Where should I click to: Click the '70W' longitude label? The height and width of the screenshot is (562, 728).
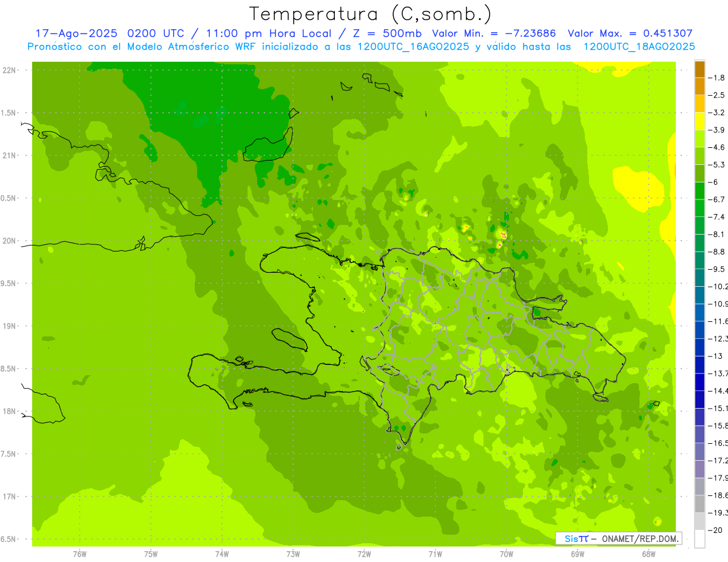[507, 554]
